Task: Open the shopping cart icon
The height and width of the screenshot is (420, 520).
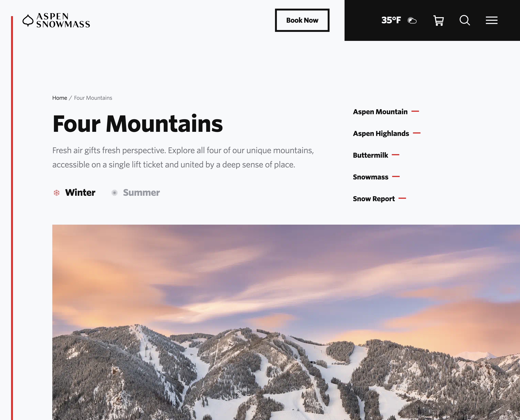Action: 438,21
